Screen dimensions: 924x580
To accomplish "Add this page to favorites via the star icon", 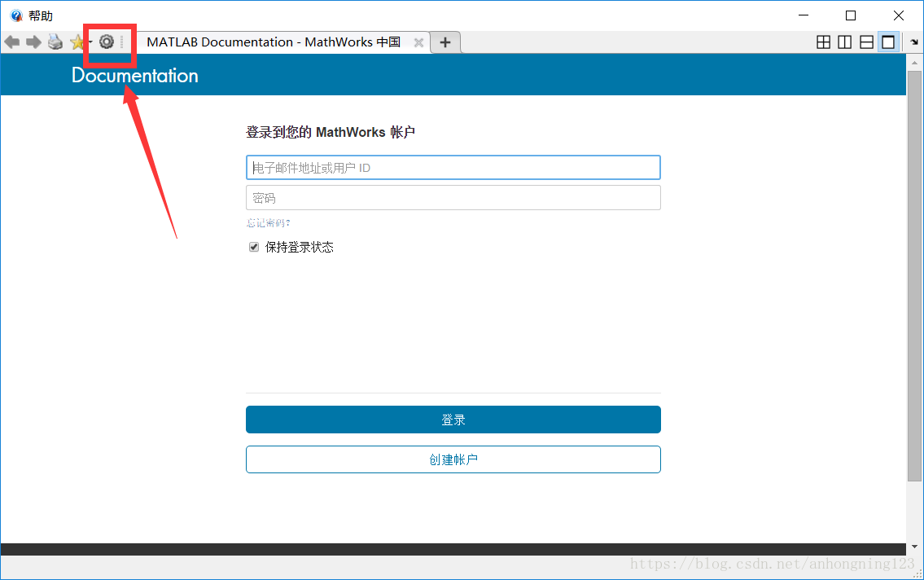I will (78, 42).
